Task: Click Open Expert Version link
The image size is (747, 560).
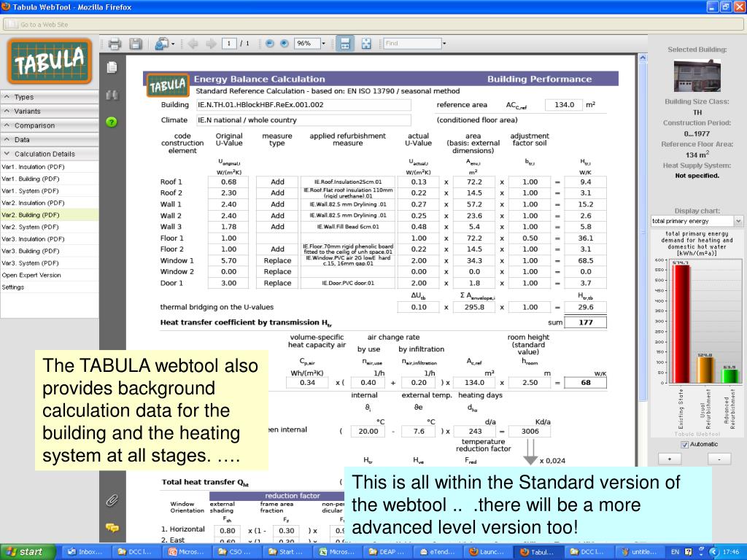Action: click(31, 275)
